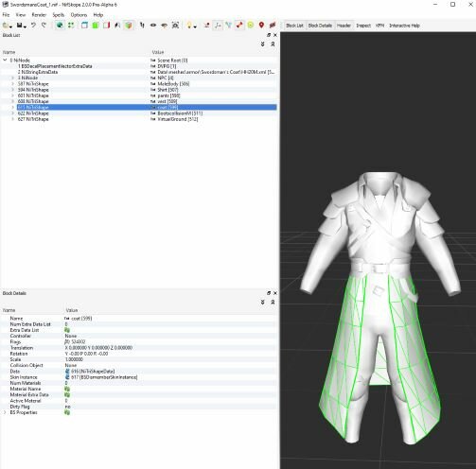Screen dimensions: 476x469
Task: Toggle the green globe render icon
Action: pyautogui.click(x=60, y=26)
